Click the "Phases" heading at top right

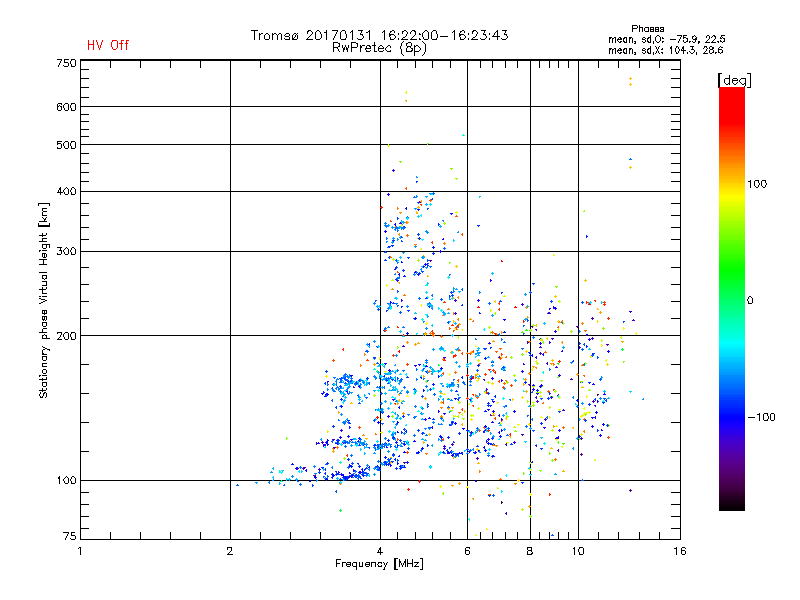point(647,29)
